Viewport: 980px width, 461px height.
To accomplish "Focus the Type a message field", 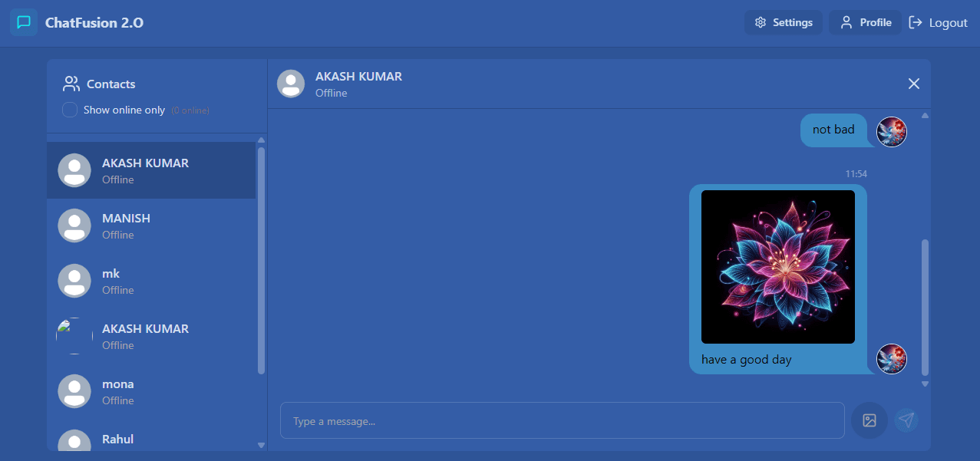I will 562,420.
